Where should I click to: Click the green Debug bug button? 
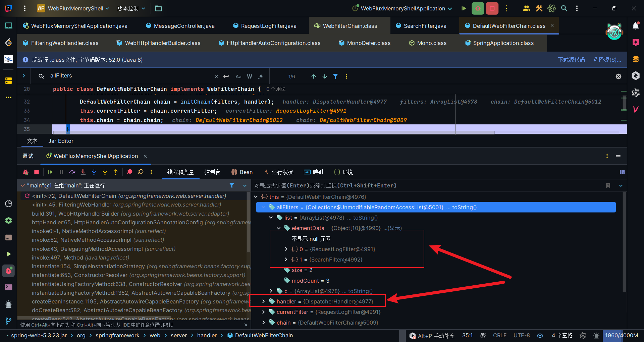tap(478, 8)
